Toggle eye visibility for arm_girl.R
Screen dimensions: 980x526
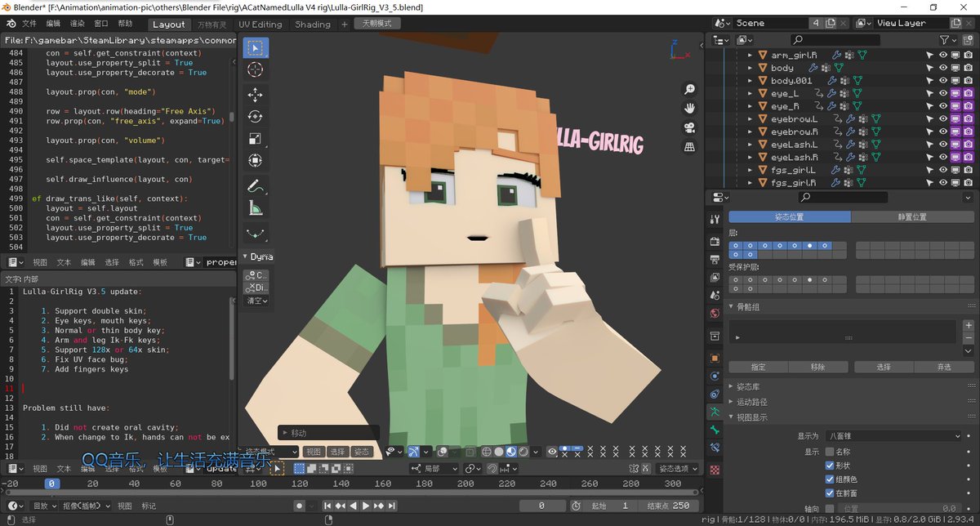tap(943, 55)
